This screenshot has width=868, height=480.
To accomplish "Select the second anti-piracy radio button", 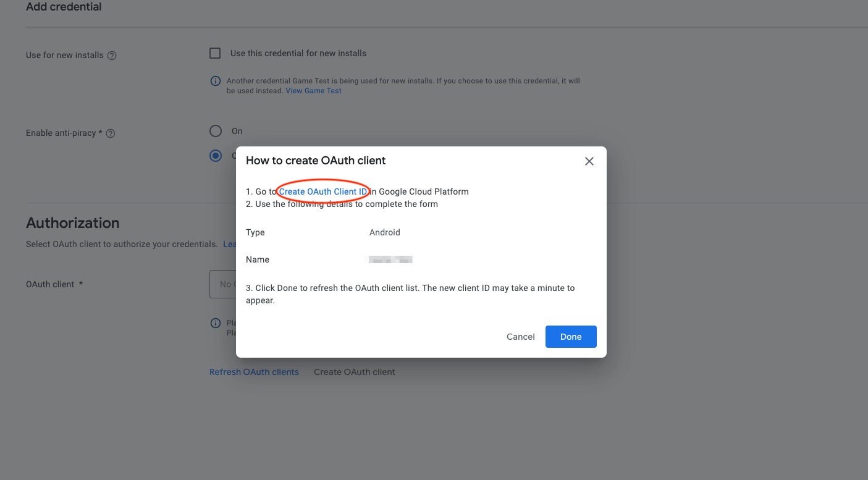I will tap(216, 156).
